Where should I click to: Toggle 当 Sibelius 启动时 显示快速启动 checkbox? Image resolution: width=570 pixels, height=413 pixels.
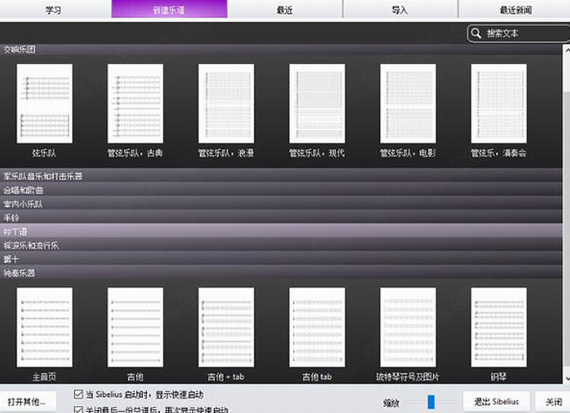[78, 394]
